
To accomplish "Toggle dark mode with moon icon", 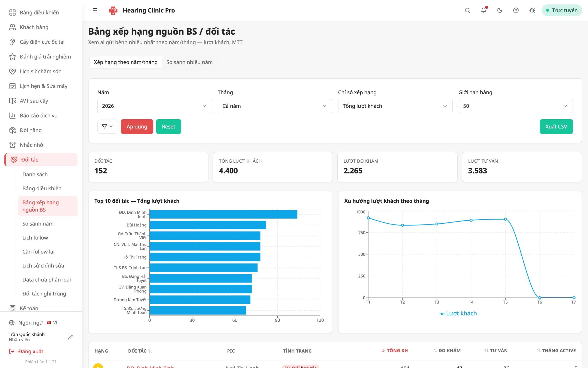I will 500,10.
